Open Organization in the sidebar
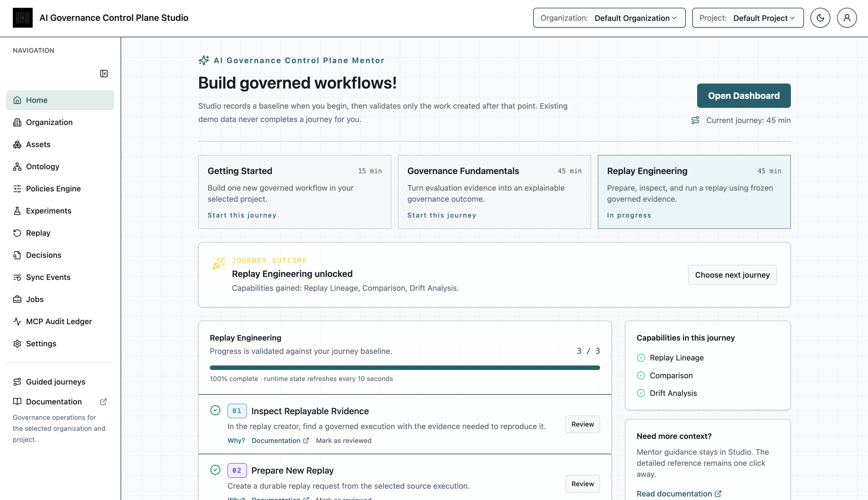 60,122
